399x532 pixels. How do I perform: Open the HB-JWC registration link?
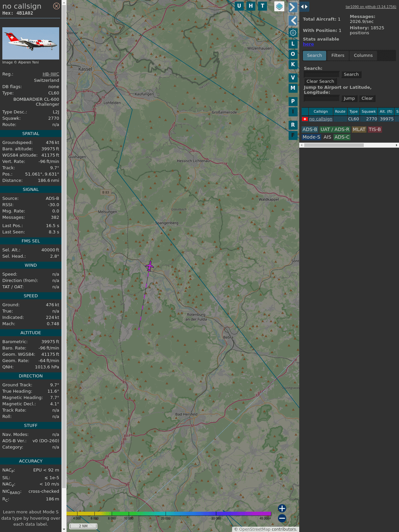(51, 74)
